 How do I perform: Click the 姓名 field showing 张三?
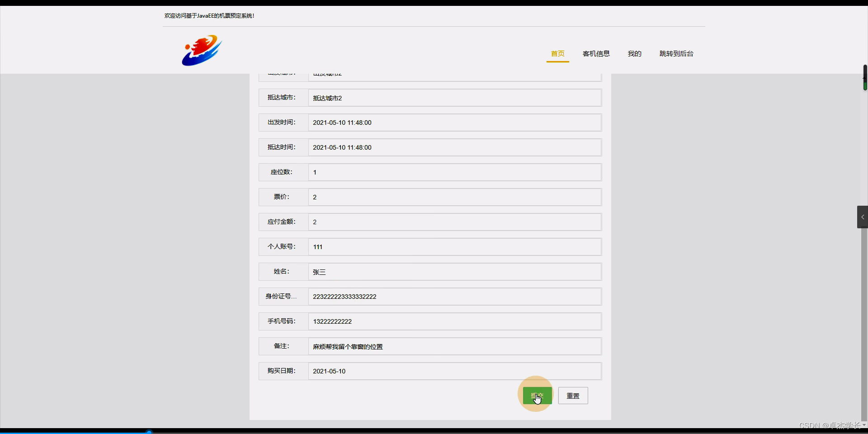click(454, 272)
